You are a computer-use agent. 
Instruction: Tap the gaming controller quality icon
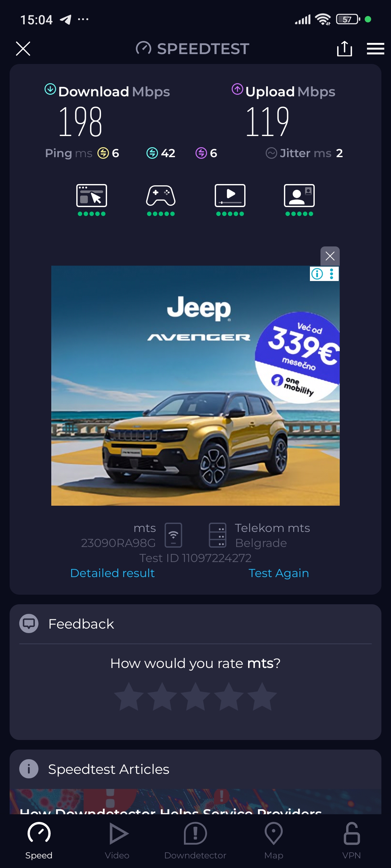point(161,196)
